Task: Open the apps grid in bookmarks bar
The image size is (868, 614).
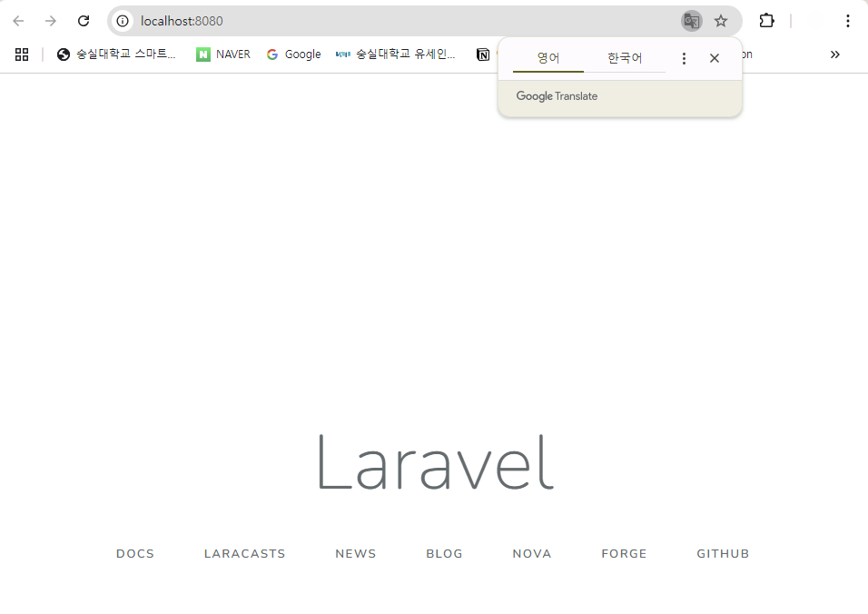Action: (x=22, y=54)
